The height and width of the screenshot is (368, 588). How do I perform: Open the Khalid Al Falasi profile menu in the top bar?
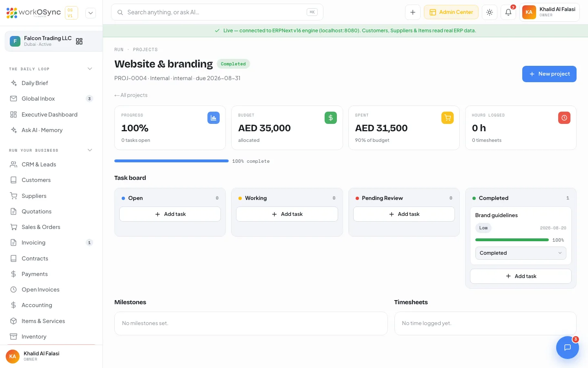click(550, 12)
